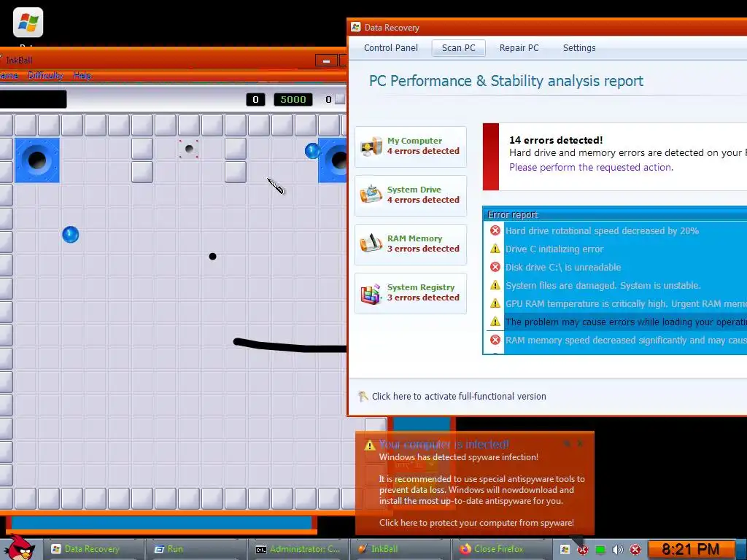
Task: Switch to the Run taskbar button
Action: [196, 549]
